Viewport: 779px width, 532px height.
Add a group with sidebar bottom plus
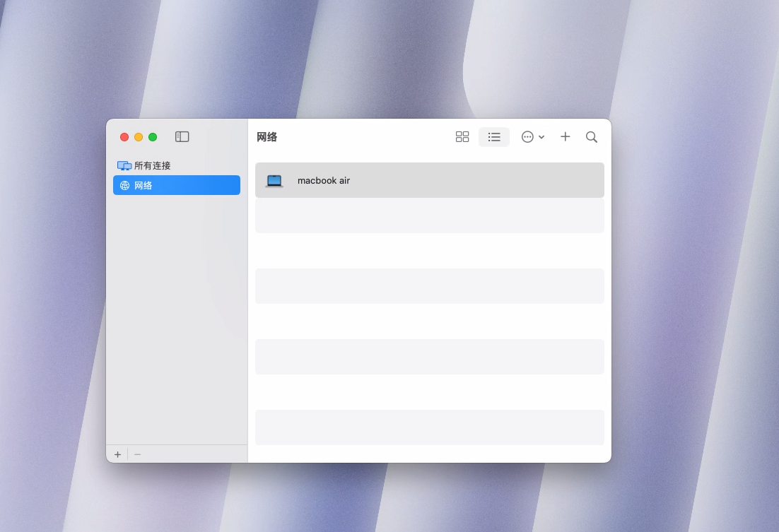click(118, 454)
